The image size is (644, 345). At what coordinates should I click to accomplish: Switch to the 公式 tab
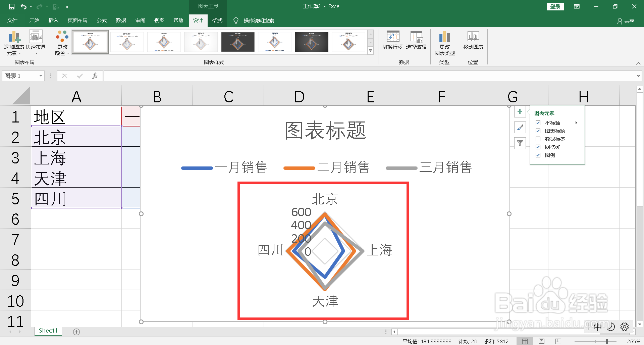(102, 20)
